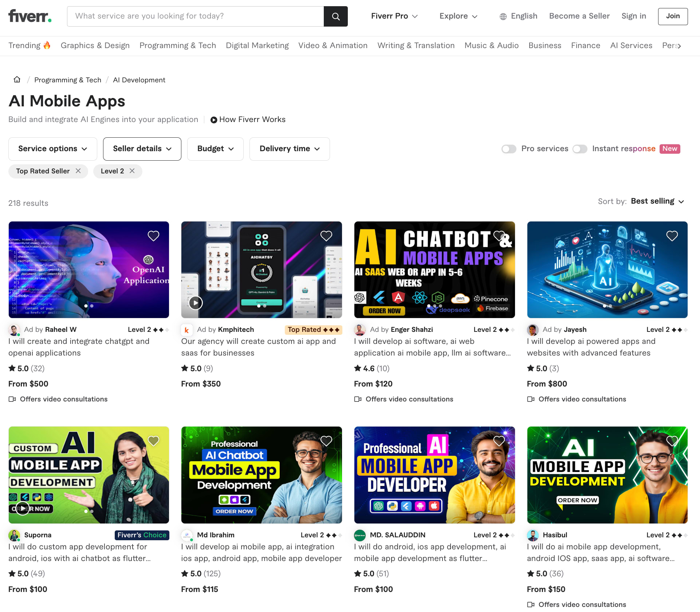This screenshot has height=612, width=700.
Task: Click the Join button
Action: click(673, 16)
